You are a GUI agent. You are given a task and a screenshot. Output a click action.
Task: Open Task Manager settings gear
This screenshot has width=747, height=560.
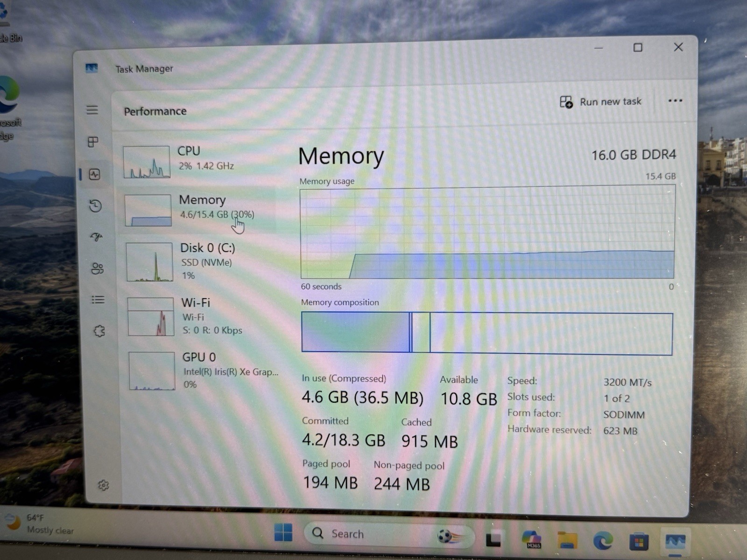pyautogui.click(x=103, y=485)
